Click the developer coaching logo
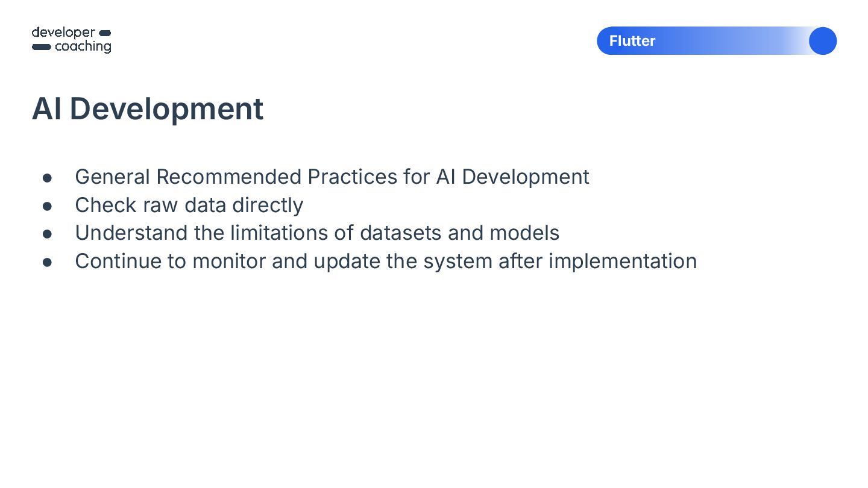The width and height of the screenshot is (868, 488). click(x=71, y=40)
